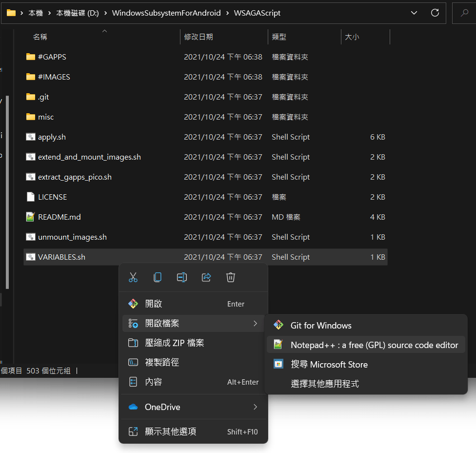Click the Rename icon in context menu

click(182, 277)
